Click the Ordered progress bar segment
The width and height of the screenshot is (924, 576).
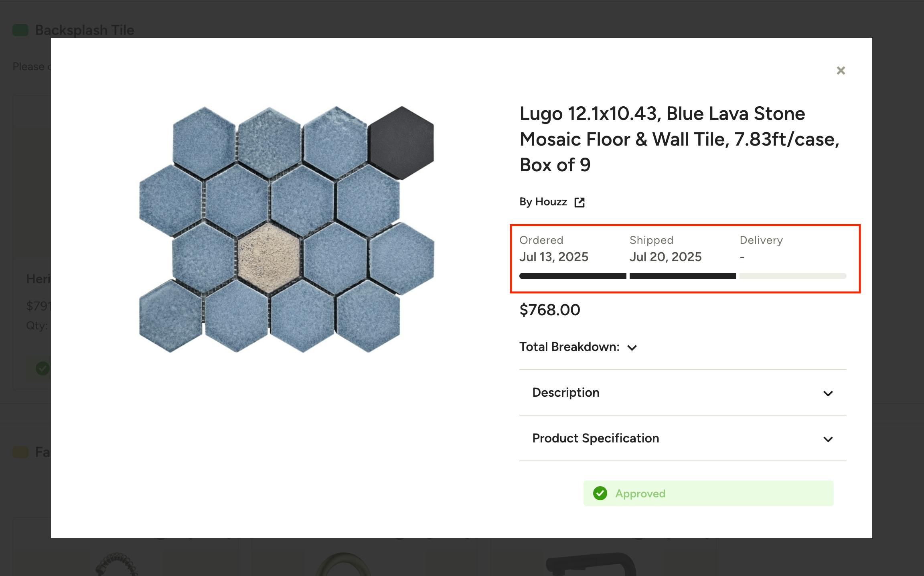pyautogui.click(x=572, y=276)
